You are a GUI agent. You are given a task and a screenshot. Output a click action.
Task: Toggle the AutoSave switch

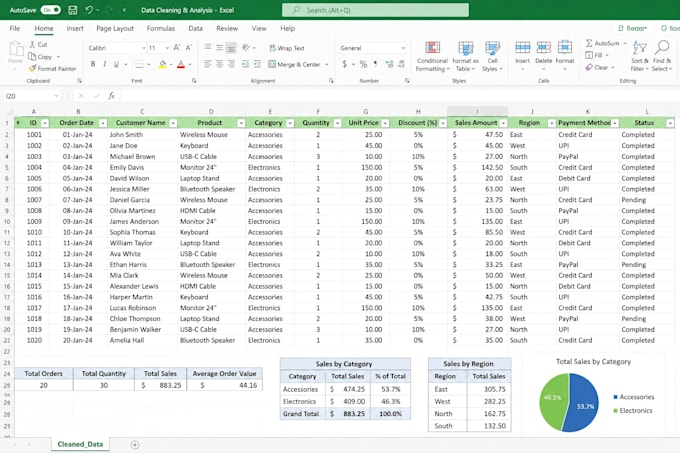[50, 10]
